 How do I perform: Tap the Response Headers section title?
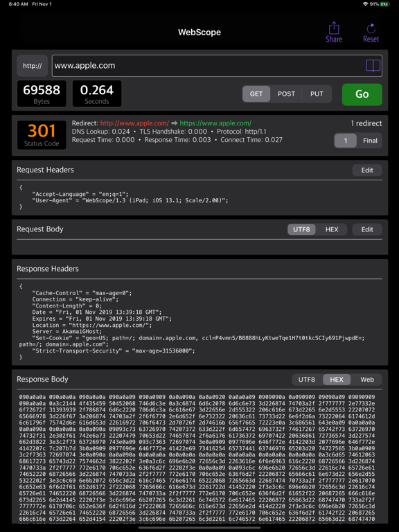pyautogui.click(x=48, y=269)
